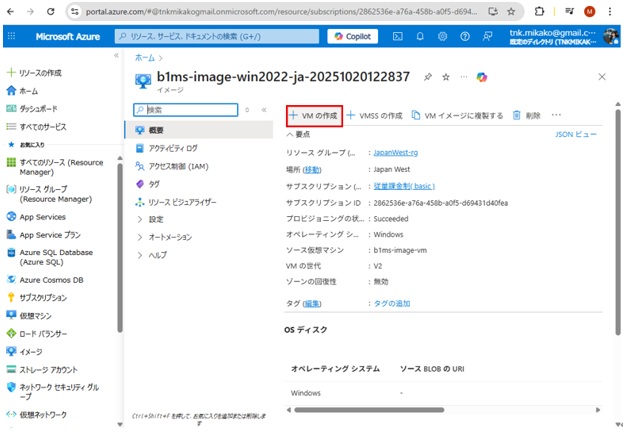This screenshot has height=436, width=638.
Task: Click the 削除 trash icon
Action: [x=527, y=115]
